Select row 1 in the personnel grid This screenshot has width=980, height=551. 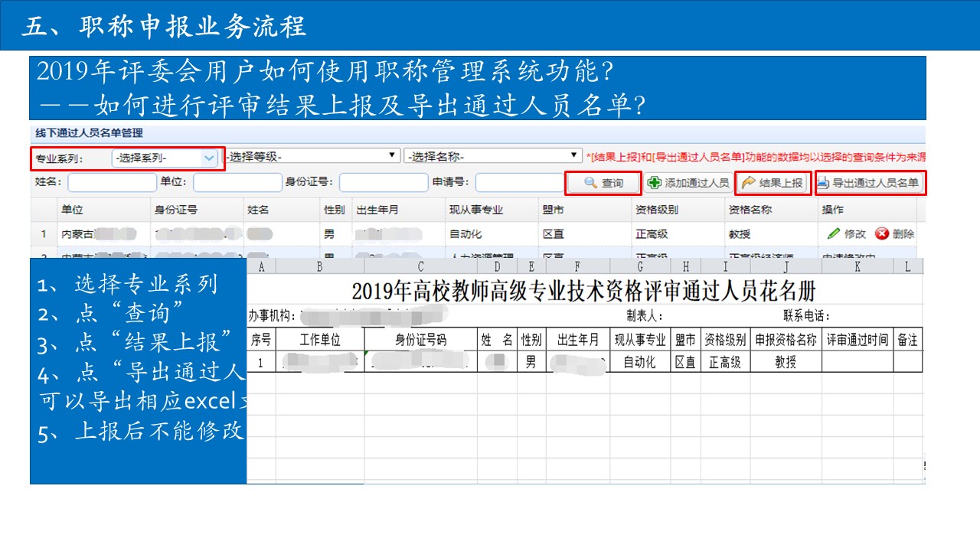[x=44, y=233]
